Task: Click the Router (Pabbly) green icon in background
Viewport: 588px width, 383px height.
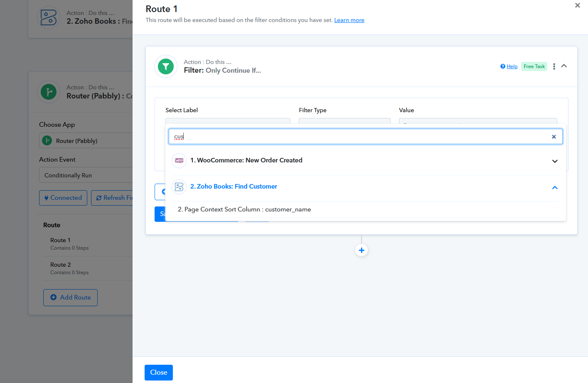Action: (x=49, y=92)
